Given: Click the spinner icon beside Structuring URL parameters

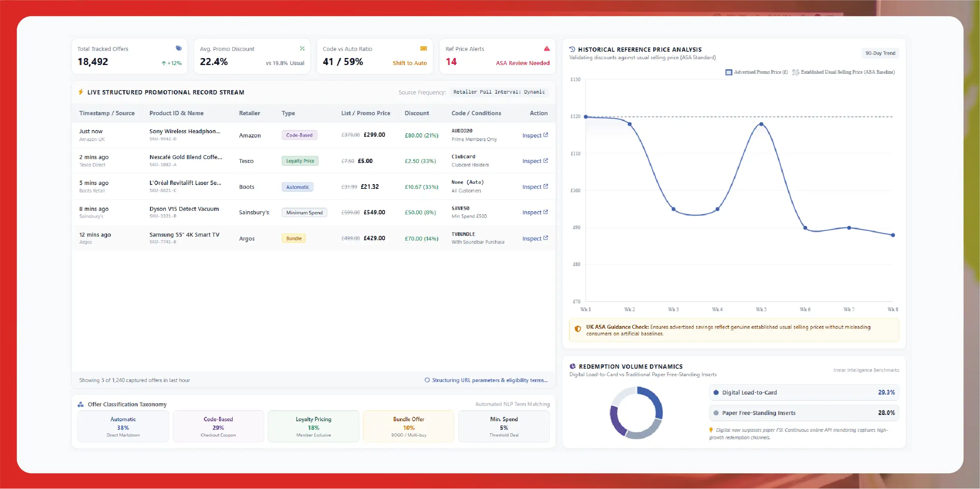Looking at the screenshot, I should click(427, 380).
